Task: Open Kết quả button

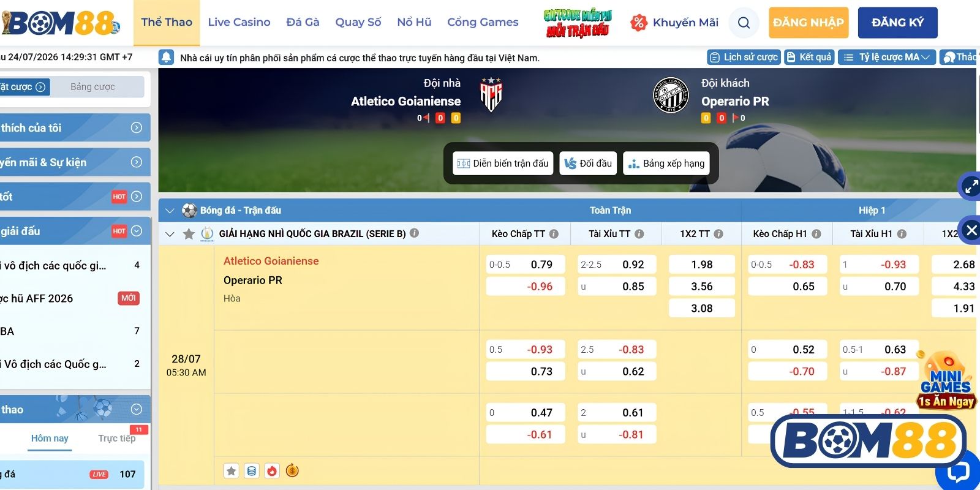Action: pos(809,57)
